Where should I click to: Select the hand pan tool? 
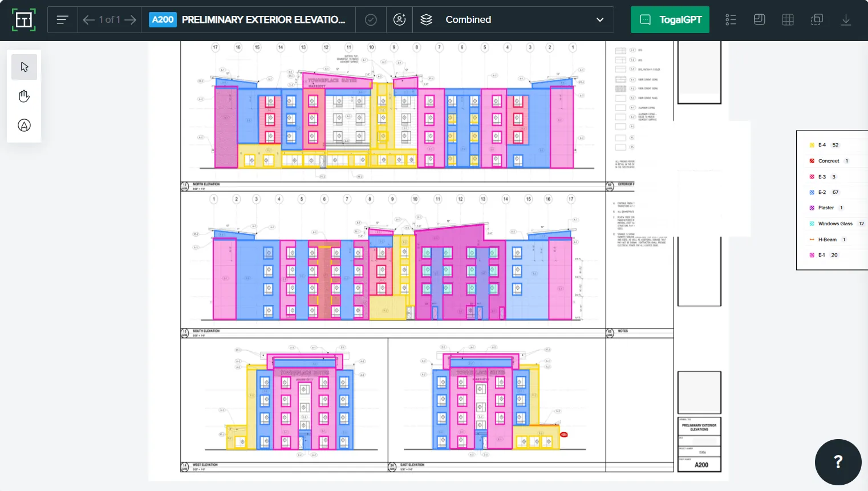tap(24, 96)
